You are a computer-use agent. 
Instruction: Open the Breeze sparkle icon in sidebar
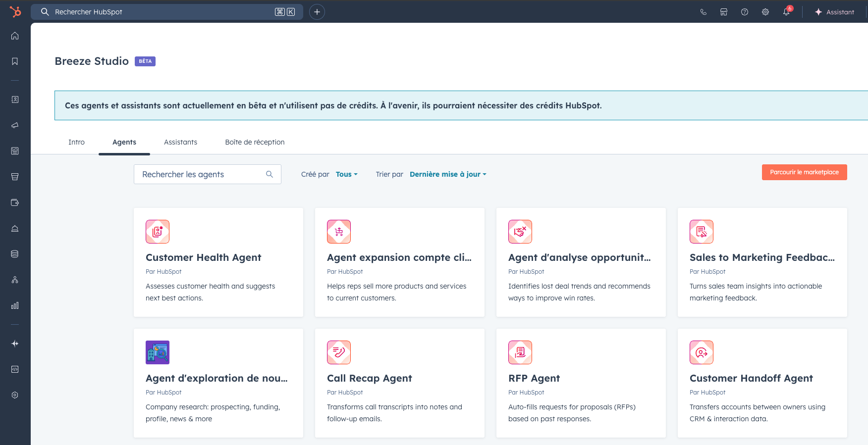(15, 344)
